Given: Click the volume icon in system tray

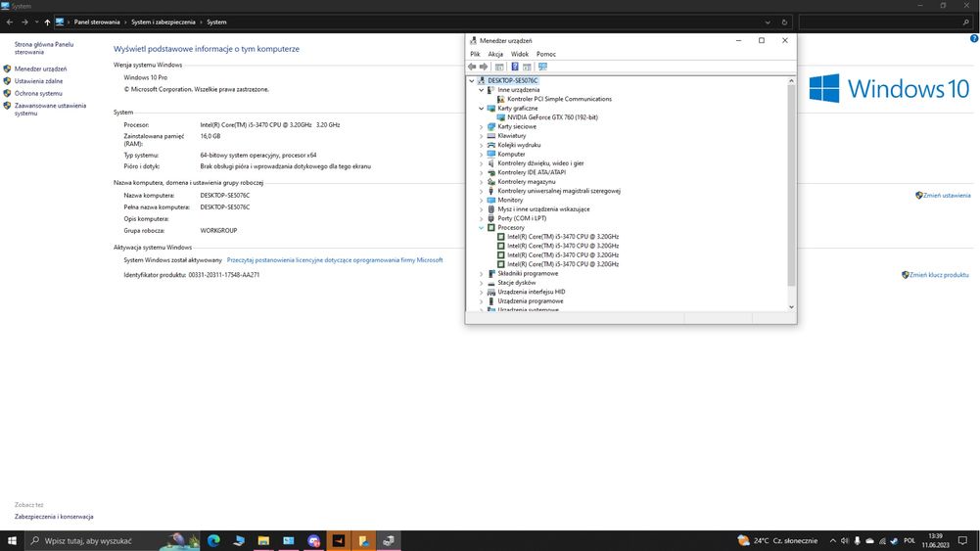Looking at the screenshot, I should pos(844,541).
